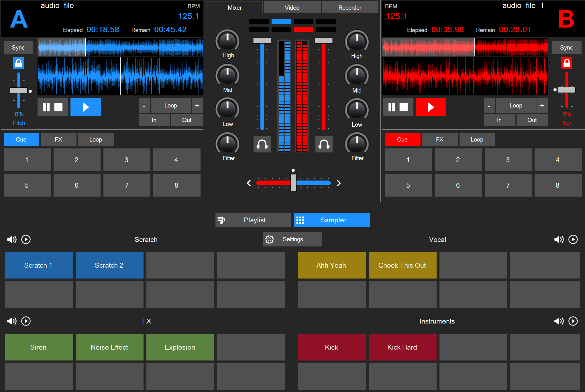
Task: Click the crossfader handle
Action: click(x=293, y=183)
